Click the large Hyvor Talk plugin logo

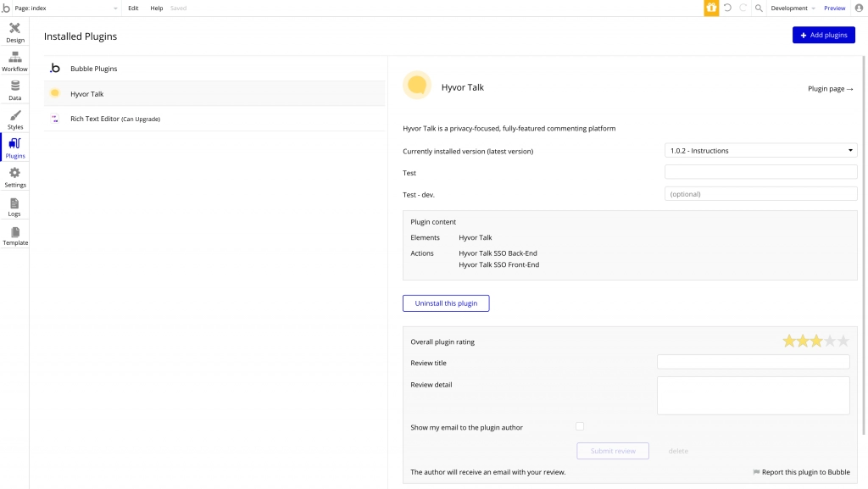[x=417, y=86]
